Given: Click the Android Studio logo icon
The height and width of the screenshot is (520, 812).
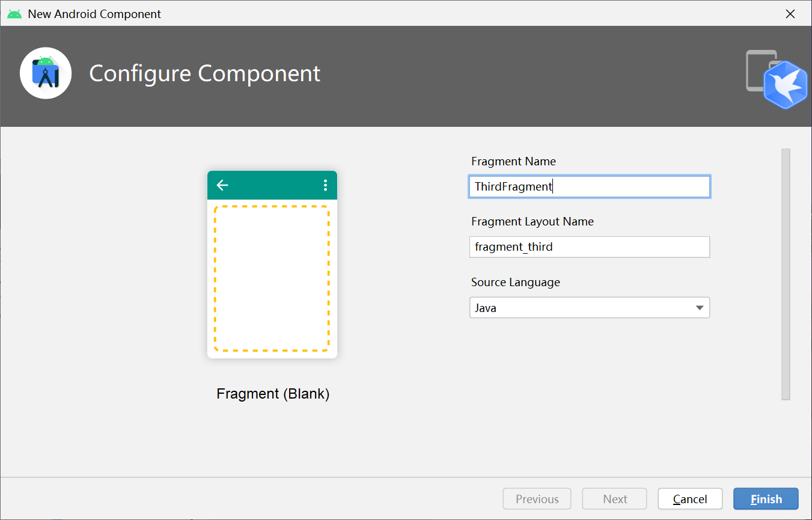Looking at the screenshot, I should [x=46, y=73].
